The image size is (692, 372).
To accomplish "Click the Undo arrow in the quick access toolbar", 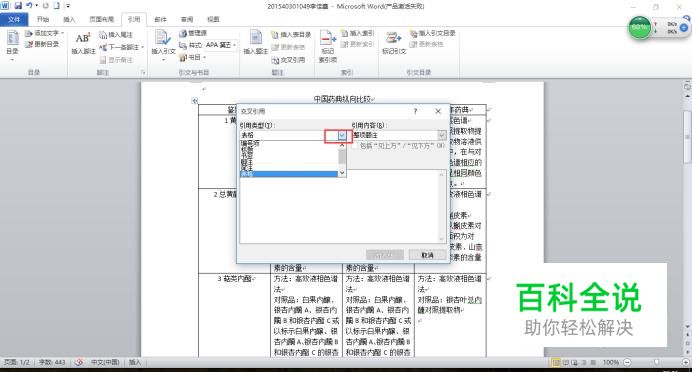I will [29, 6].
